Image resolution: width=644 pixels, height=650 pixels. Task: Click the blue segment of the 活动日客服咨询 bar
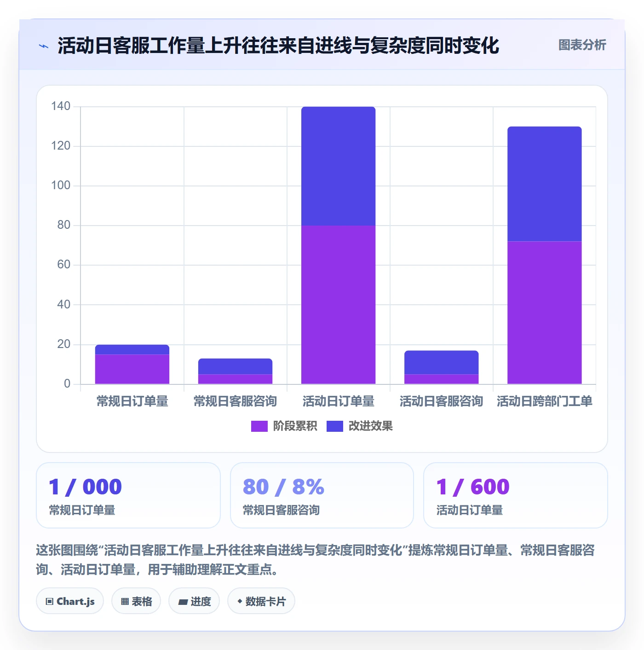[442, 362]
